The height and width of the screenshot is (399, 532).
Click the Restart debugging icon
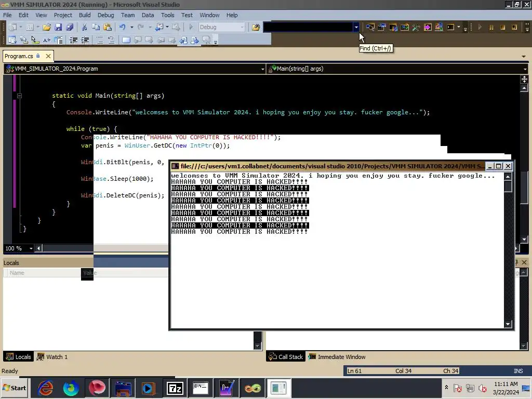coord(514,27)
